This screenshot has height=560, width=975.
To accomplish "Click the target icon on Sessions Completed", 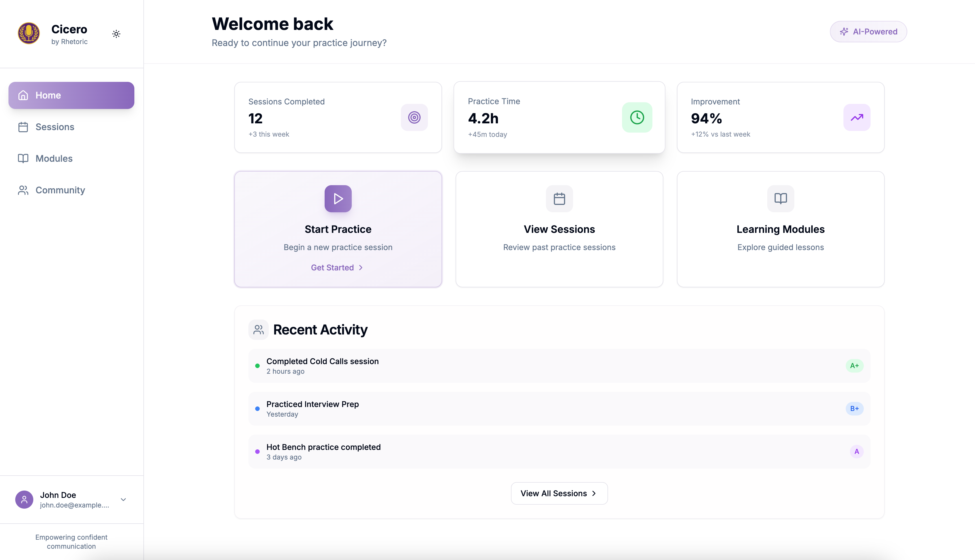I will click(x=414, y=117).
